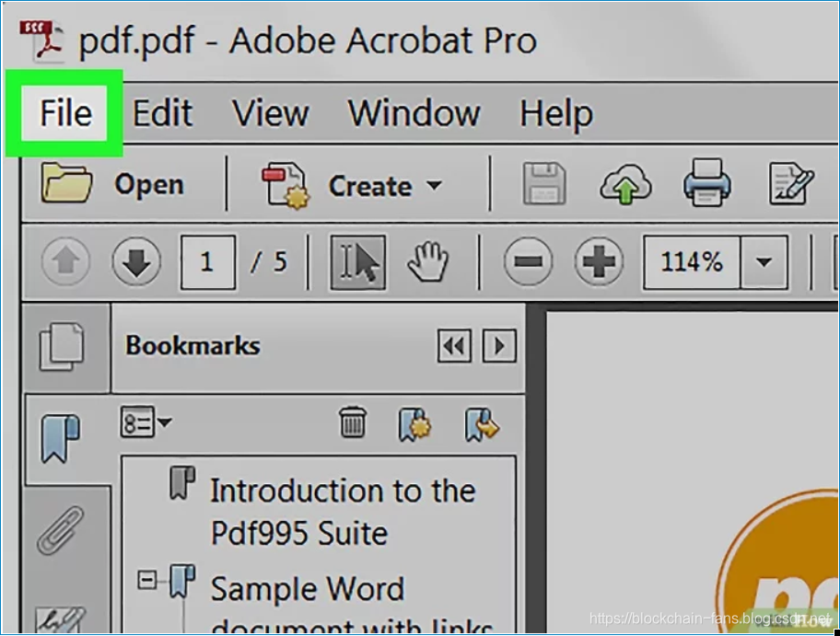Click the Save floppy disk icon

pyautogui.click(x=543, y=184)
